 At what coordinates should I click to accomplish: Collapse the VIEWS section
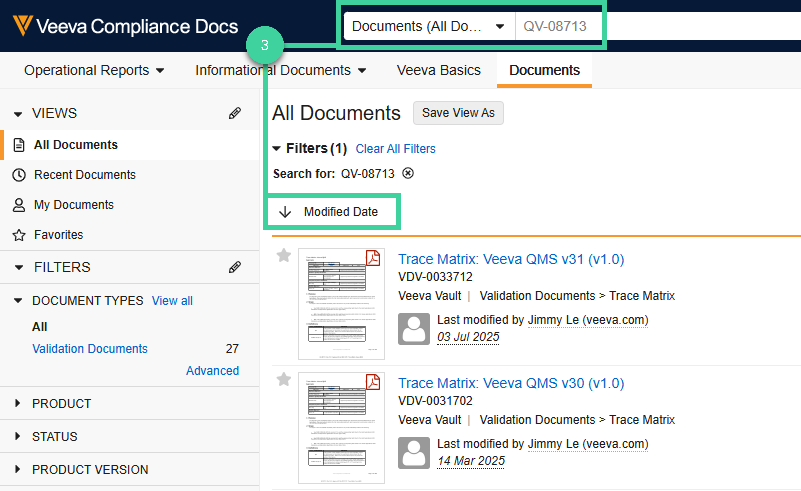click(x=18, y=113)
